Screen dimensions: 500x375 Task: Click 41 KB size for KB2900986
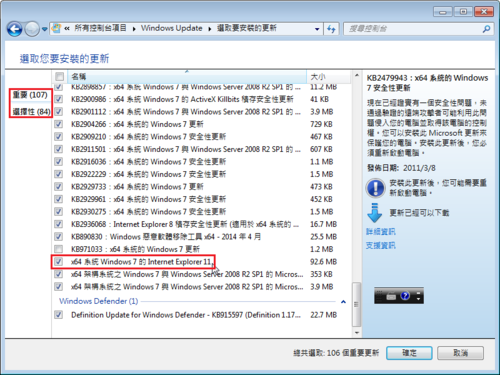tap(319, 99)
